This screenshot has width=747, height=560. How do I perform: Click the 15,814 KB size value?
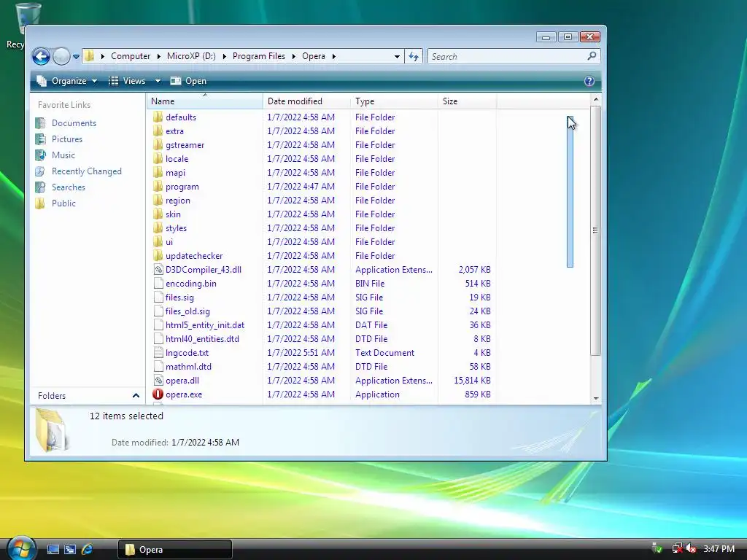point(472,381)
